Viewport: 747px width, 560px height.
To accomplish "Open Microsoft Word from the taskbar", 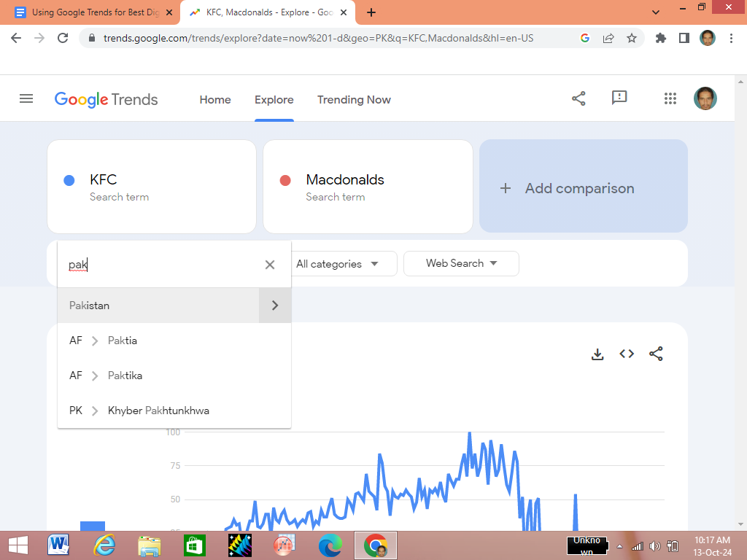I will 58,545.
